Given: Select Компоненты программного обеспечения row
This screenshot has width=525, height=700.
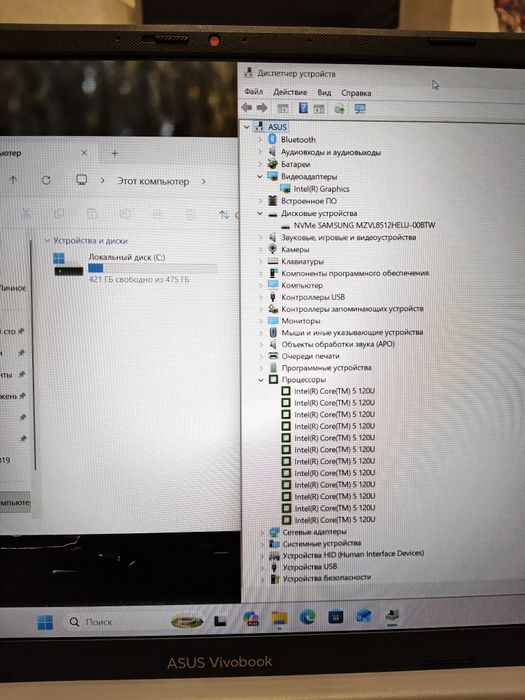Looking at the screenshot, I should pos(355,273).
